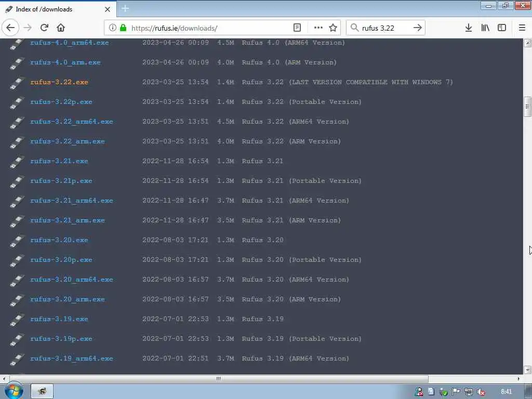Show site information icon in address bar

(x=112, y=28)
